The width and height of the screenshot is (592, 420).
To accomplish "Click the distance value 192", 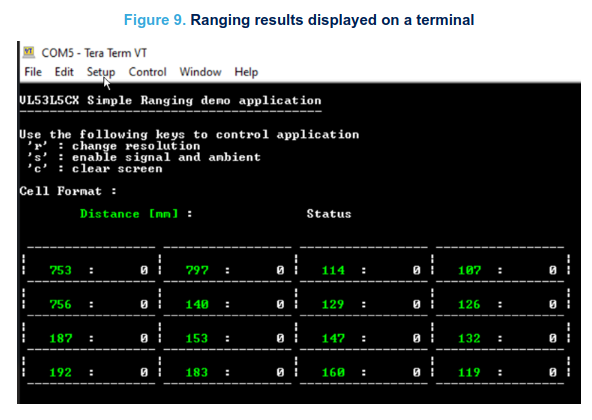I will tap(60, 372).
